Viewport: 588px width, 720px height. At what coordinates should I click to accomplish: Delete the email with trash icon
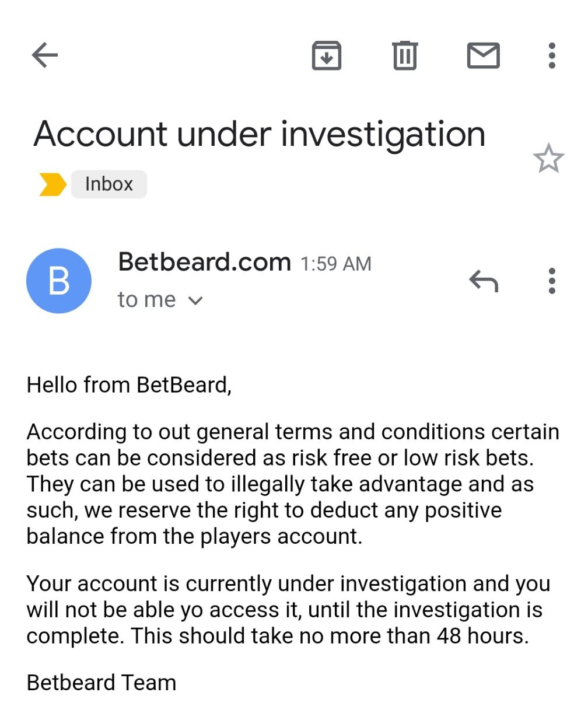pos(404,56)
